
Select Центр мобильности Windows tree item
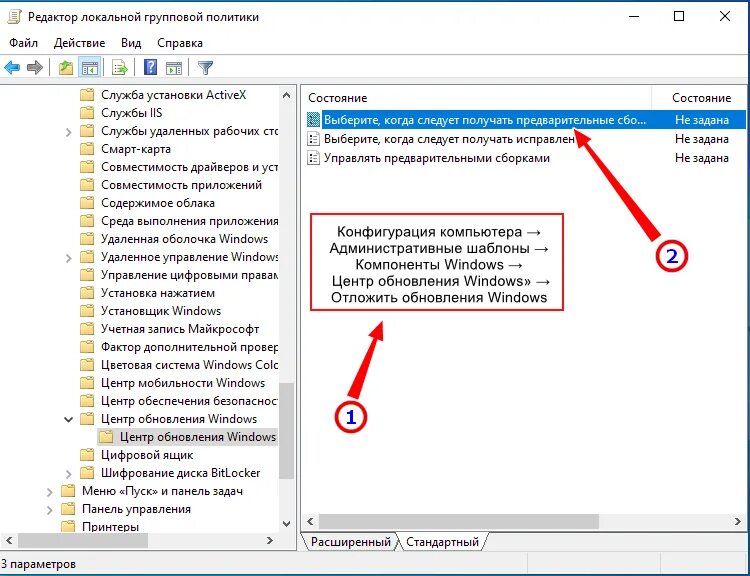click(183, 383)
